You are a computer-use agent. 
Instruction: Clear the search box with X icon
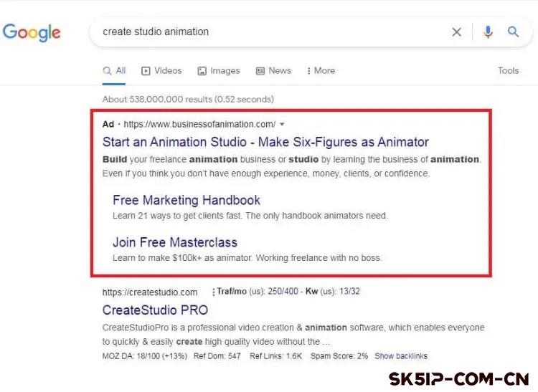click(457, 32)
